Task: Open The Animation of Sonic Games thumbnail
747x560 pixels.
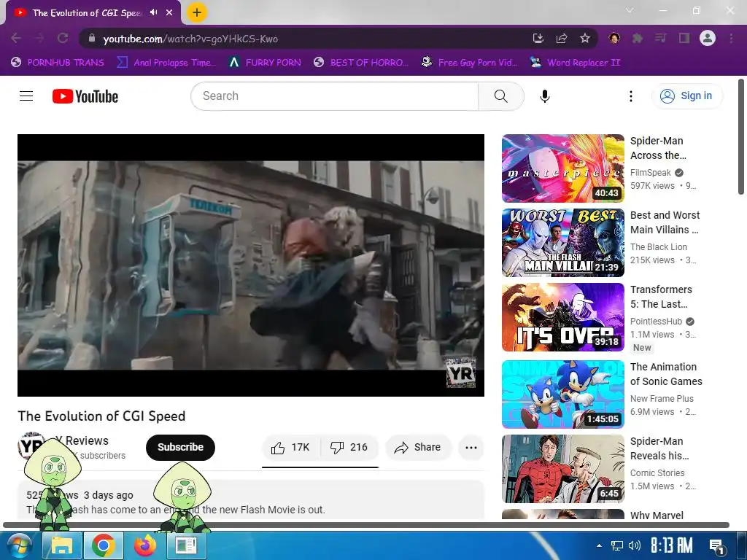Action: (x=562, y=394)
